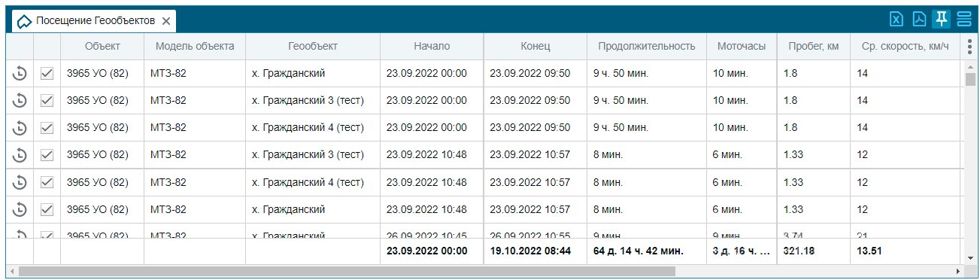
Task: Click the vertical scrollbar up arrow
Action: 969,66
